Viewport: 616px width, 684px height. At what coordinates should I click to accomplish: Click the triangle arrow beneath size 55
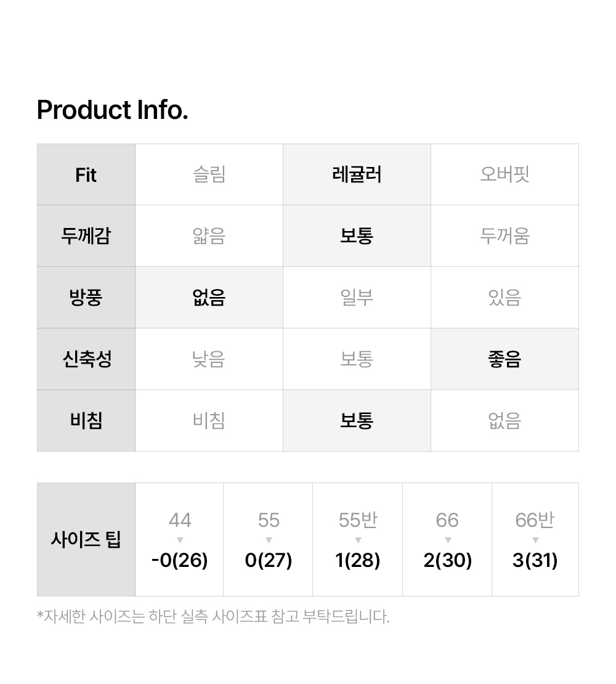[x=269, y=540]
